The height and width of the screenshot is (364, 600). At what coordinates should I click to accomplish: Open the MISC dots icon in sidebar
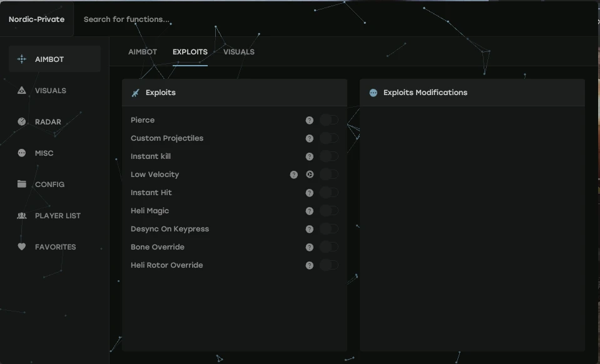pyautogui.click(x=22, y=153)
